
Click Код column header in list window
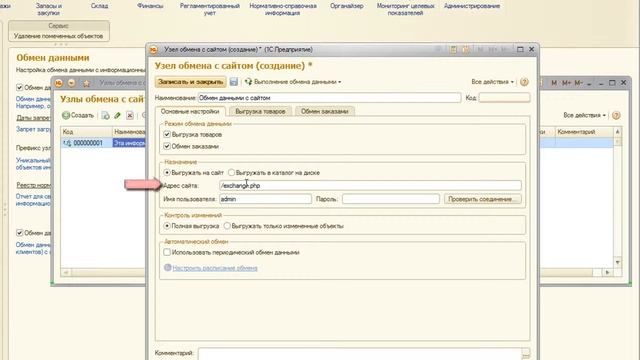[87, 132]
